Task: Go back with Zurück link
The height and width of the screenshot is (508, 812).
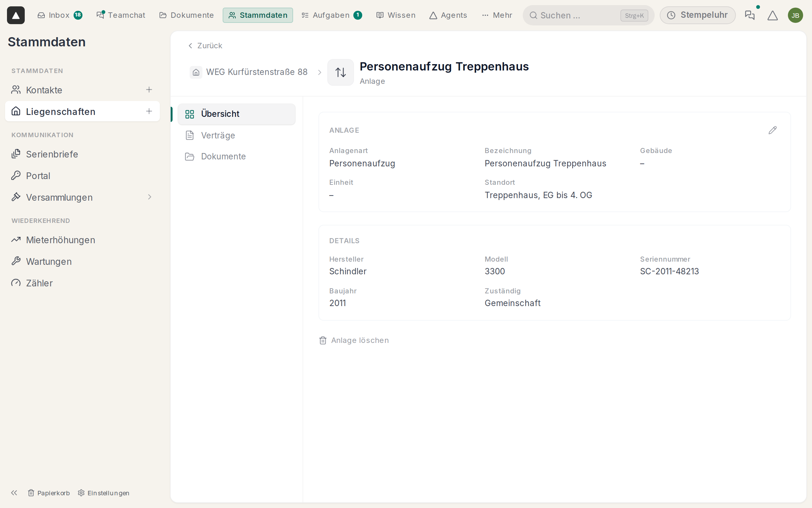Action: pyautogui.click(x=205, y=46)
